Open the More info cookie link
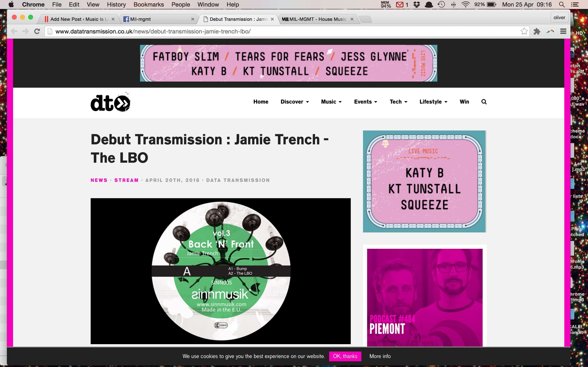The image size is (588, 367). pyautogui.click(x=380, y=356)
